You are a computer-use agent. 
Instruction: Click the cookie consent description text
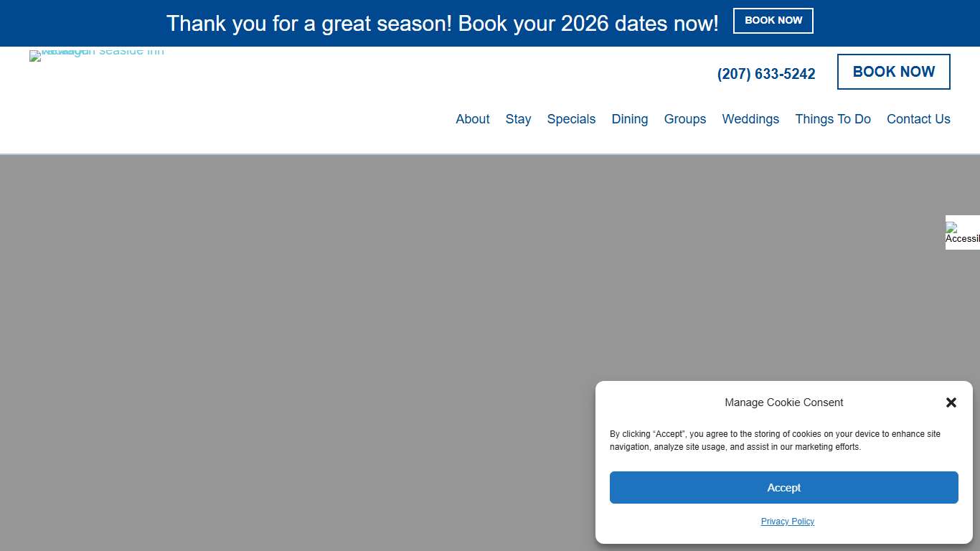[775, 441]
